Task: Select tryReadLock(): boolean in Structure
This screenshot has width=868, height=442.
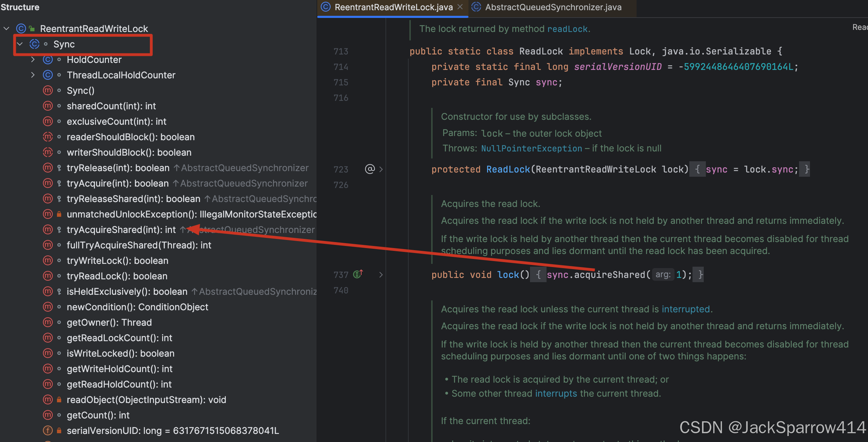Action: [117, 276]
